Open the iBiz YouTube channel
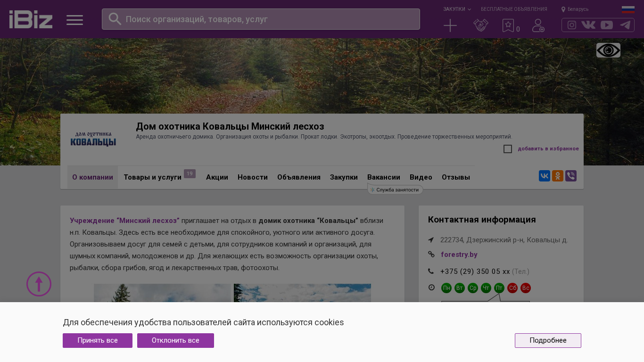The width and height of the screenshot is (644, 362). click(607, 25)
